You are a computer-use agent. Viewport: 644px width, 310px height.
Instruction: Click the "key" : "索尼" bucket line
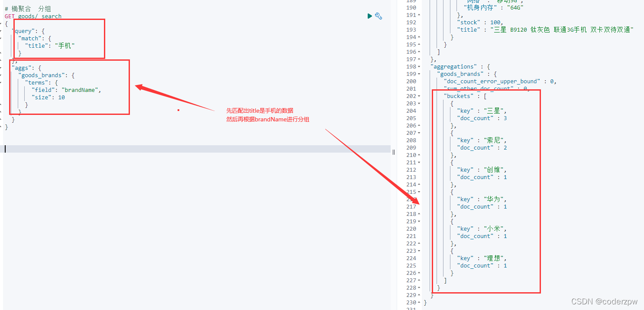coord(482,140)
